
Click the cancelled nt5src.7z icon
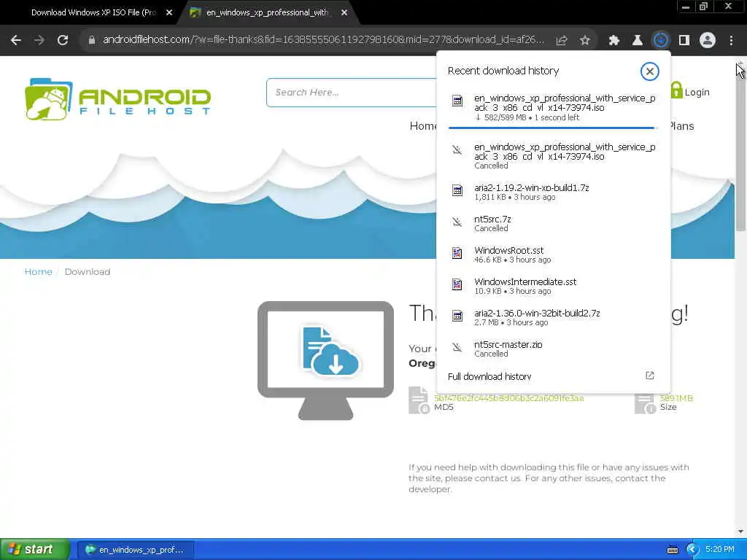pyautogui.click(x=457, y=222)
